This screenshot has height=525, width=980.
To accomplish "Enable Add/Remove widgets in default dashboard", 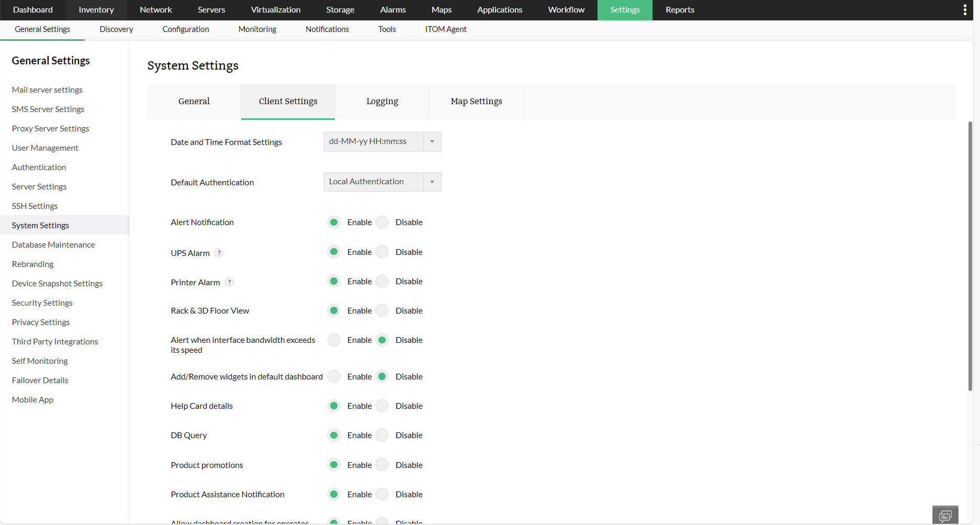I will coord(334,376).
